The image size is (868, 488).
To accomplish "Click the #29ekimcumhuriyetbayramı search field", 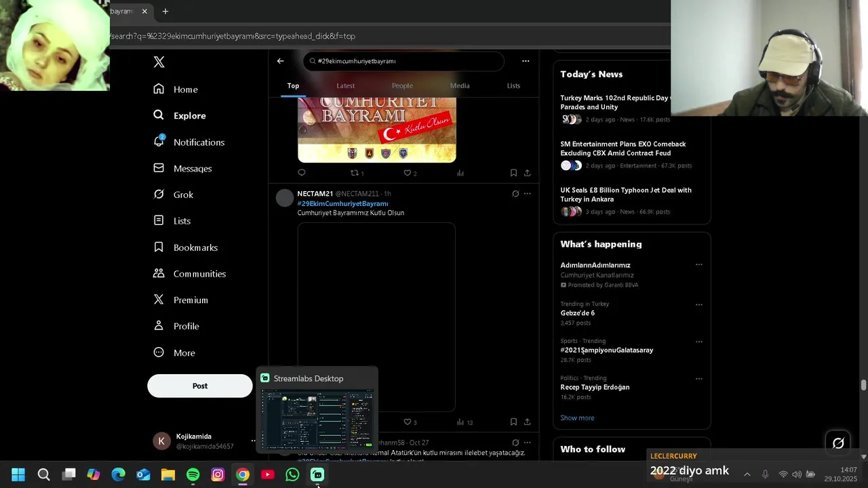I will point(403,61).
